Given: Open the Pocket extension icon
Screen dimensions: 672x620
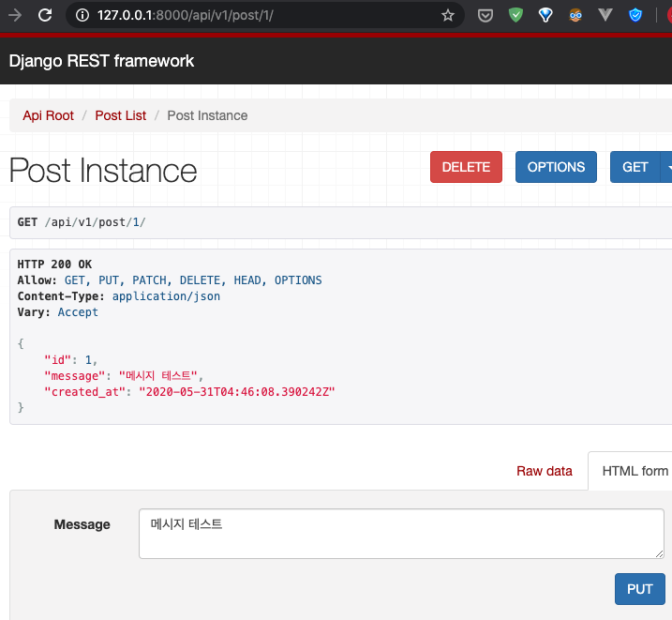Looking at the screenshot, I should (x=485, y=15).
